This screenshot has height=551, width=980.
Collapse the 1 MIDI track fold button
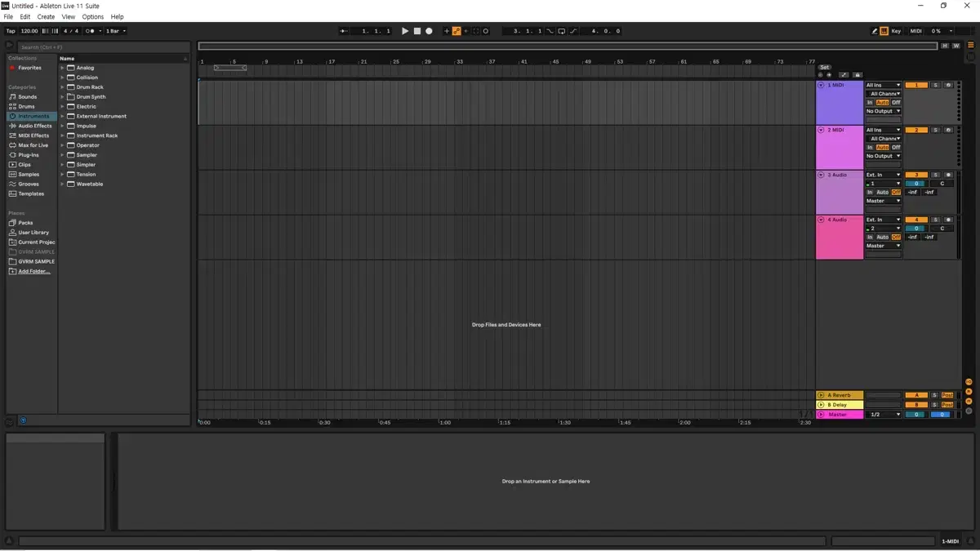point(821,85)
